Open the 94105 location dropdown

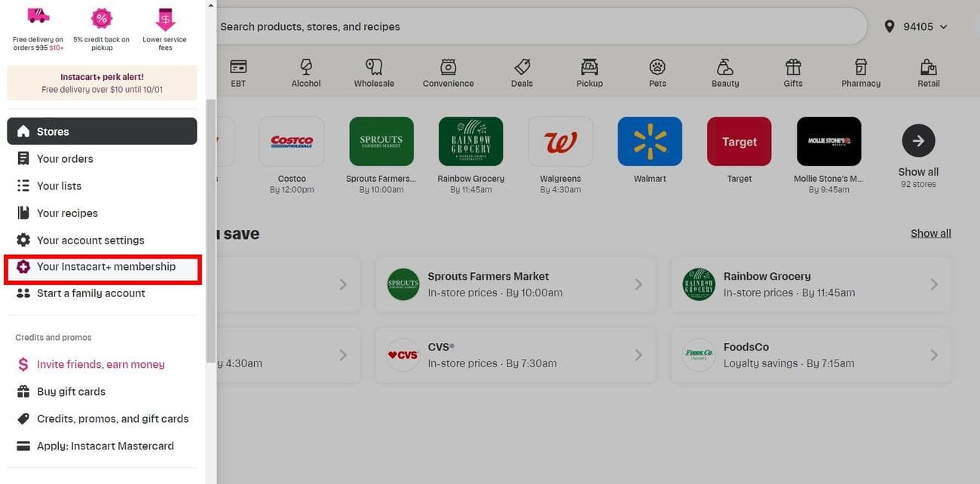pyautogui.click(x=915, y=26)
